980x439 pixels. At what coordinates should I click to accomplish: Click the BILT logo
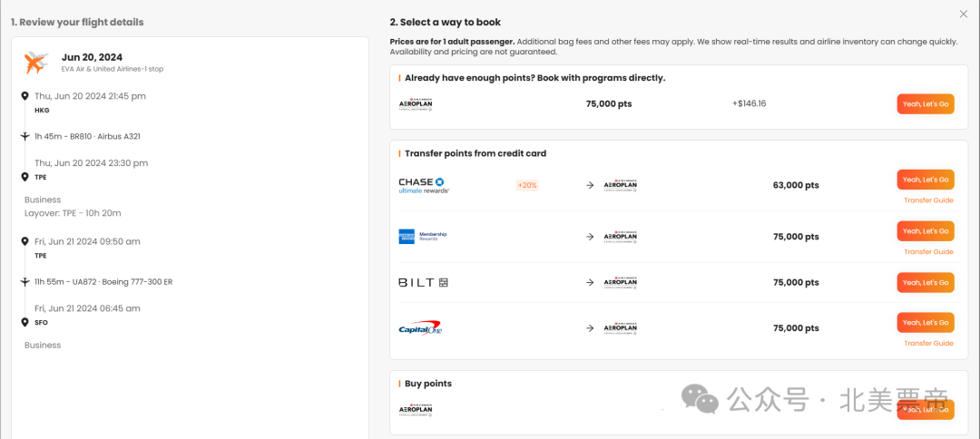(x=424, y=282)
